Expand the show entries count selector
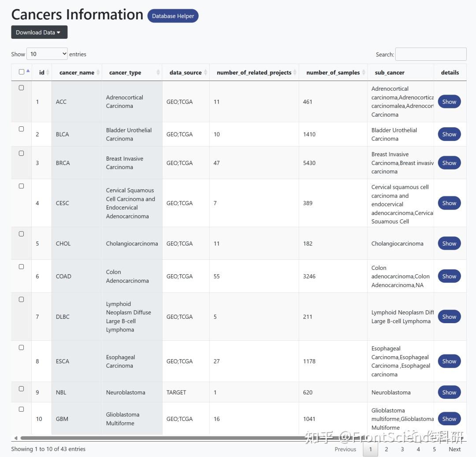 click(47, 54)
